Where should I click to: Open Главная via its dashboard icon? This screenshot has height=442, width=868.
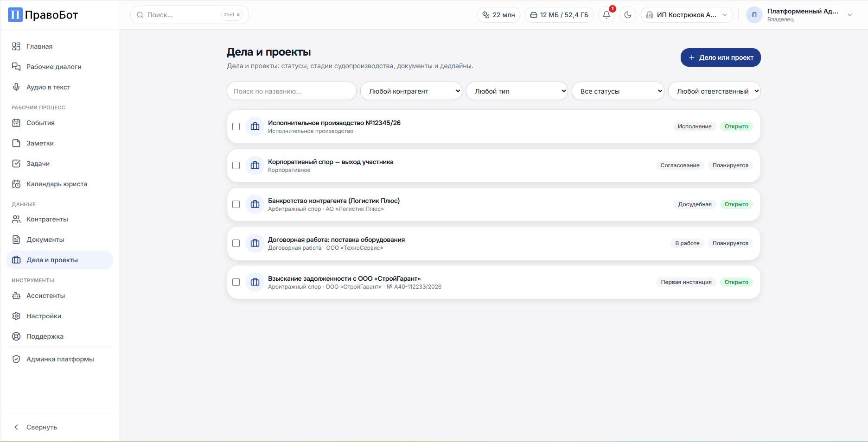tap(16, 46)
